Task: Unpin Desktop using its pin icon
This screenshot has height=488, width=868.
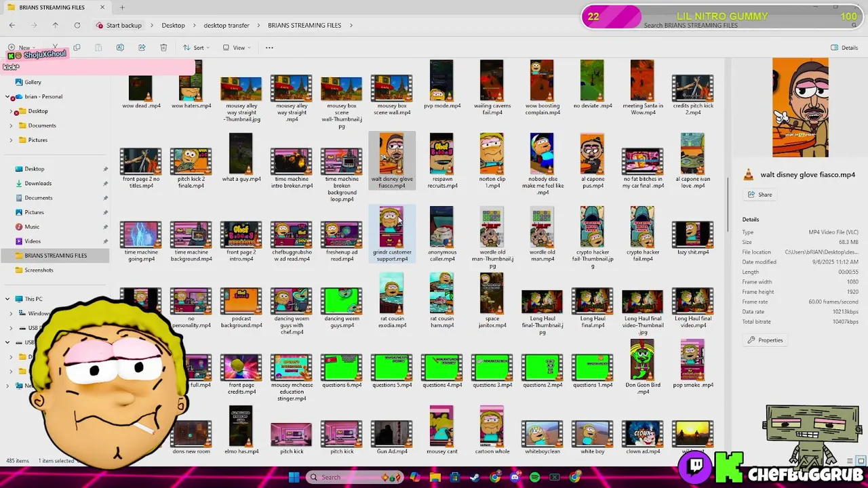Action: pos(105,169)
